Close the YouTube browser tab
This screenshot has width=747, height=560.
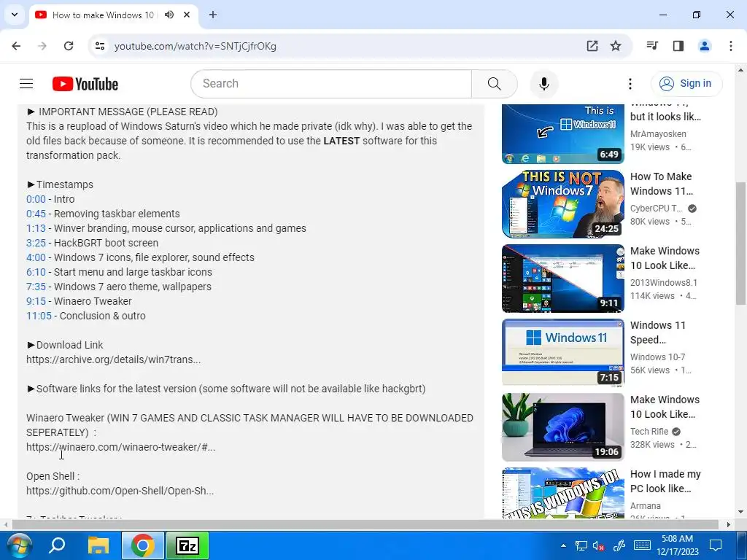tap(187, 15)
